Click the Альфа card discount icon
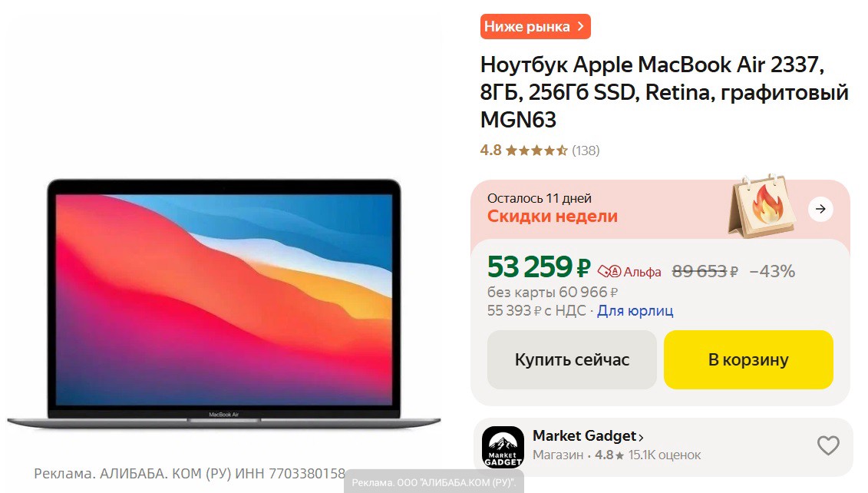 coord(609,271)
